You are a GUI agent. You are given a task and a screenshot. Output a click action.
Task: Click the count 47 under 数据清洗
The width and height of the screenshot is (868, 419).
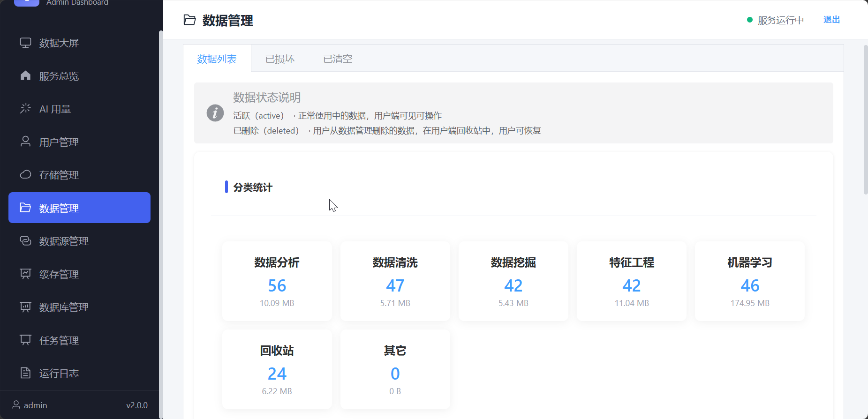point(395,285)
